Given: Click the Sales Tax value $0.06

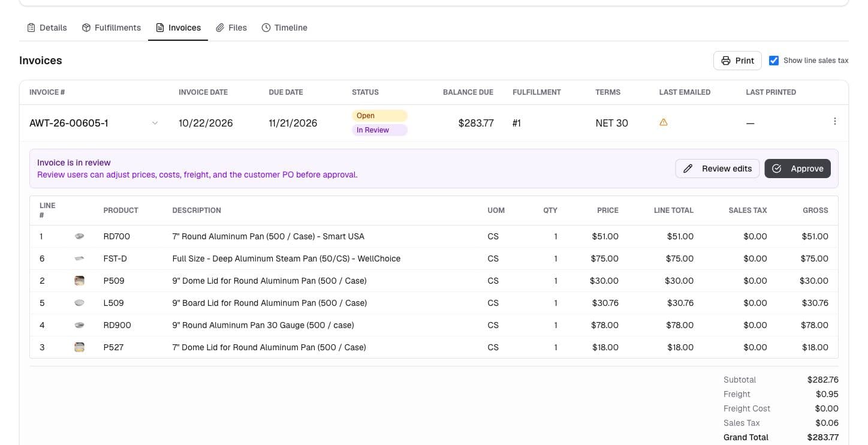Looking at the screenshot, I should pos(827,423).
